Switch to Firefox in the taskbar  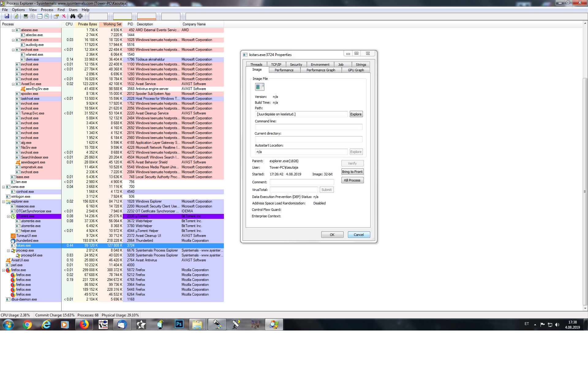tap(84, 324)
